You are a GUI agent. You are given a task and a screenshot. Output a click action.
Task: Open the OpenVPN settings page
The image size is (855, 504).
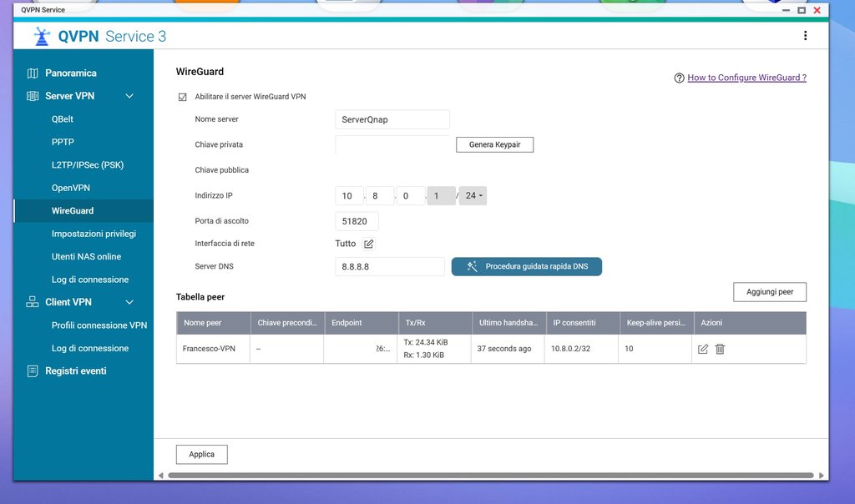(x=71, y=188)
